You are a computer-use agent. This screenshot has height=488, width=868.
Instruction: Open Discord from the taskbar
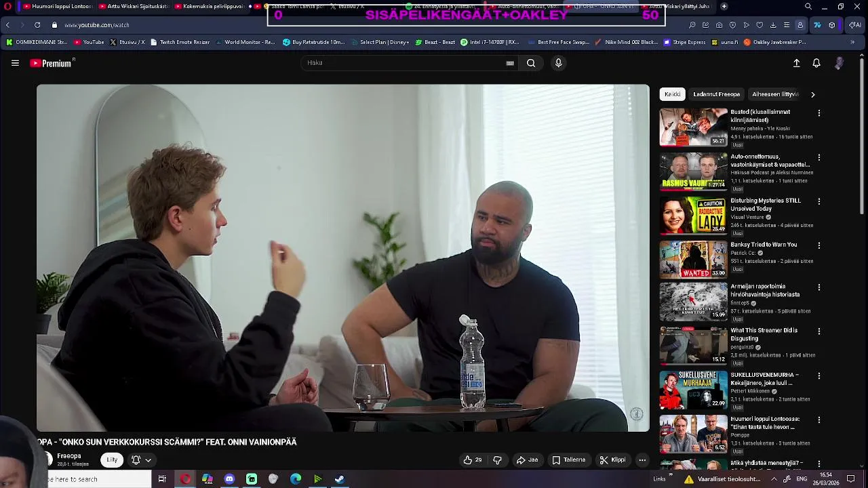[229, 479]
